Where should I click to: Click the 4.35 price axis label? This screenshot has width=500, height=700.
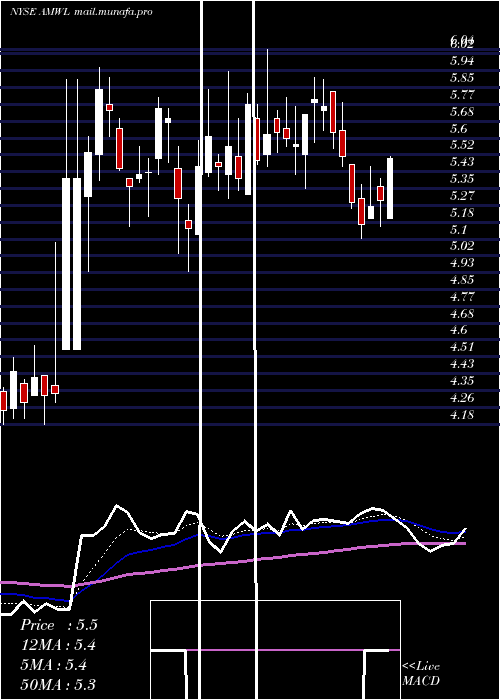pyautogui.click(x=462, y=381)
